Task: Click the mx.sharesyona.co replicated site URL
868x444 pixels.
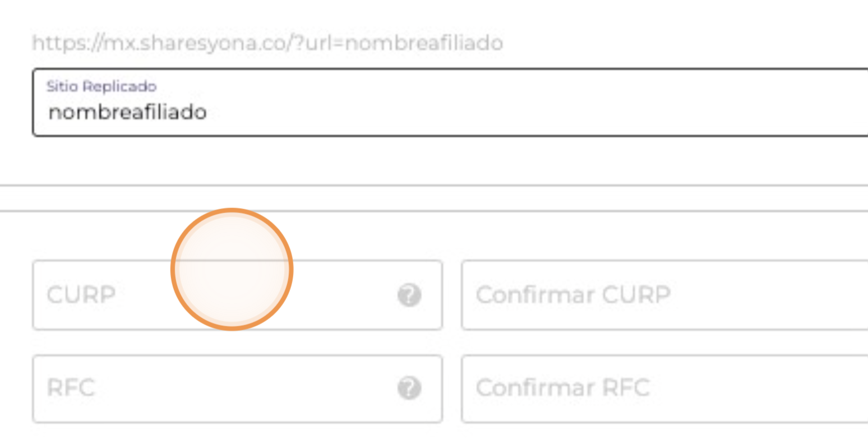Action: point(267,43)
